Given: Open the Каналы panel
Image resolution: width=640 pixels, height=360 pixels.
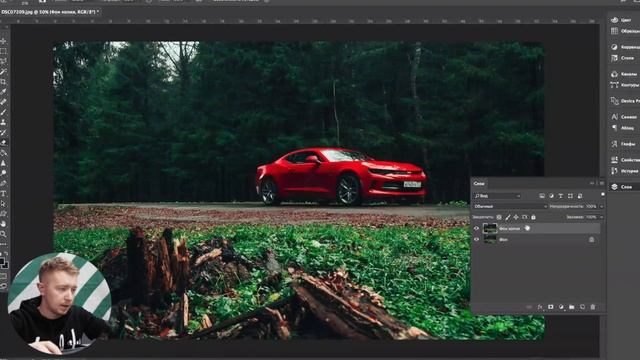Looking at the screenshot, I should point(624,74).
